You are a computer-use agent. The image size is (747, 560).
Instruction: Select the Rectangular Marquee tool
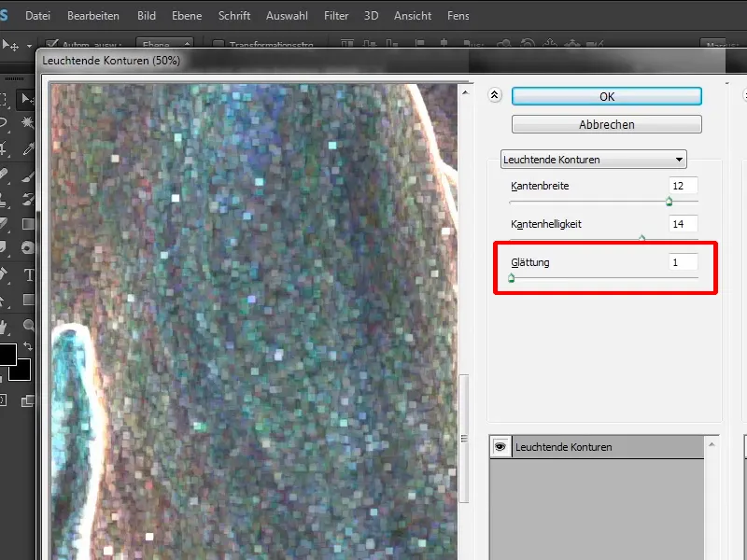click(x=3, y=99)
